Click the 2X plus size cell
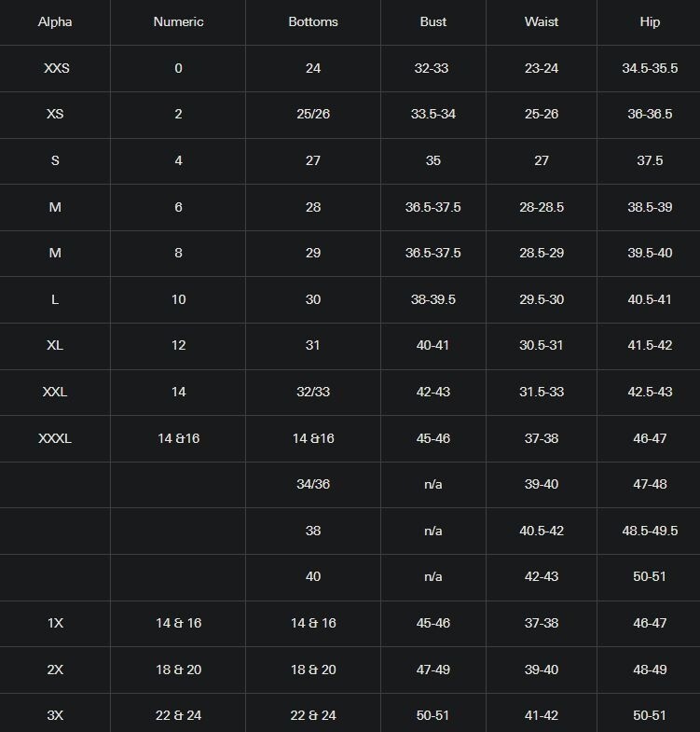 click(55, 670)
